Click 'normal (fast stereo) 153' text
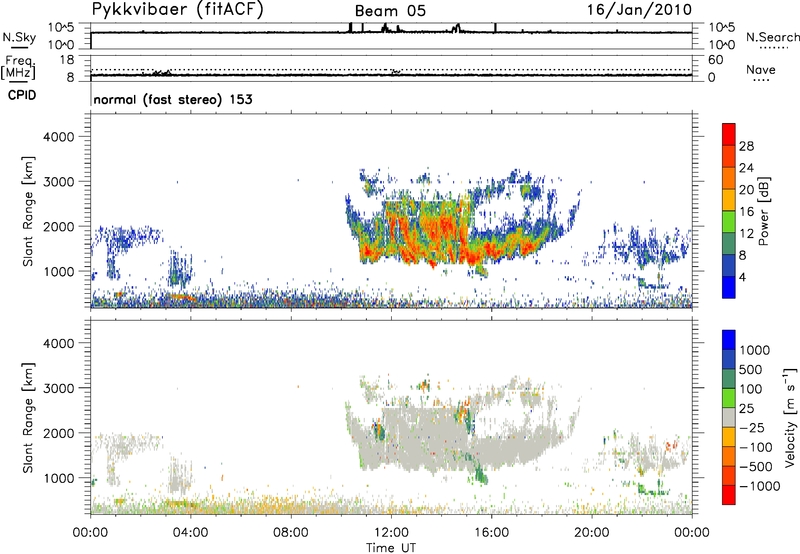This screenshot has height=554, width=800. [x=173, y=99]
